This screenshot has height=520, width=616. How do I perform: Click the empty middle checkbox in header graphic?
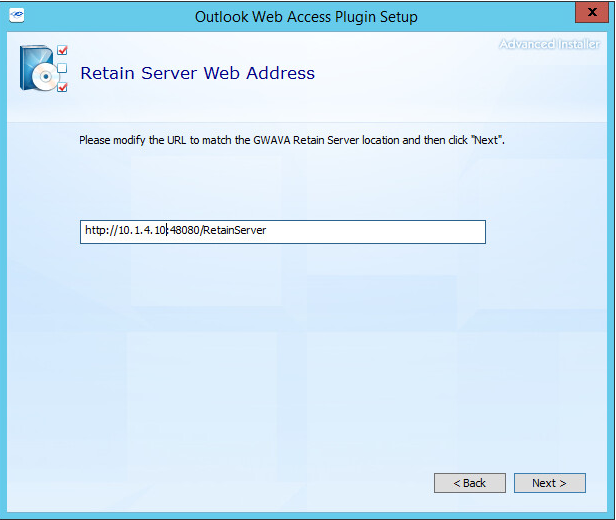point(62,68)
